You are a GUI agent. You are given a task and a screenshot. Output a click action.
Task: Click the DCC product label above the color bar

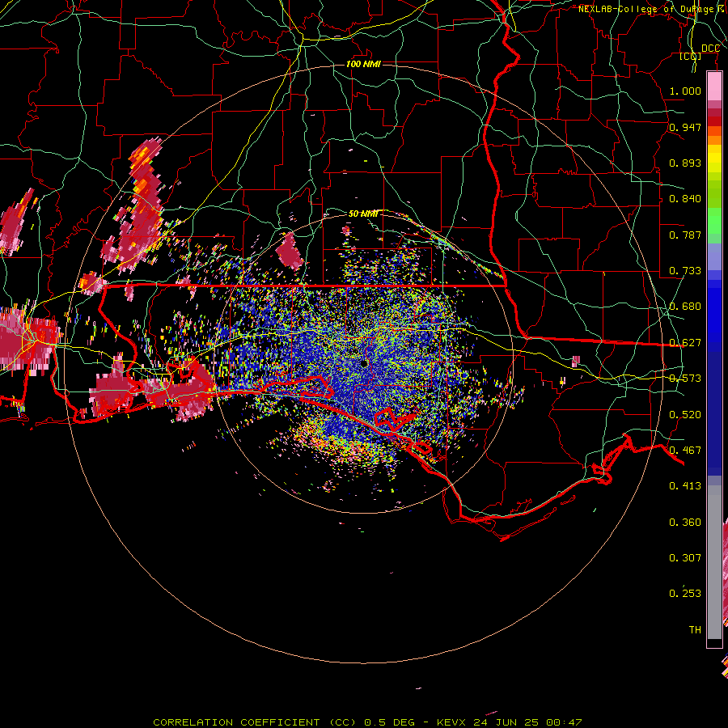tap(710, 49)
